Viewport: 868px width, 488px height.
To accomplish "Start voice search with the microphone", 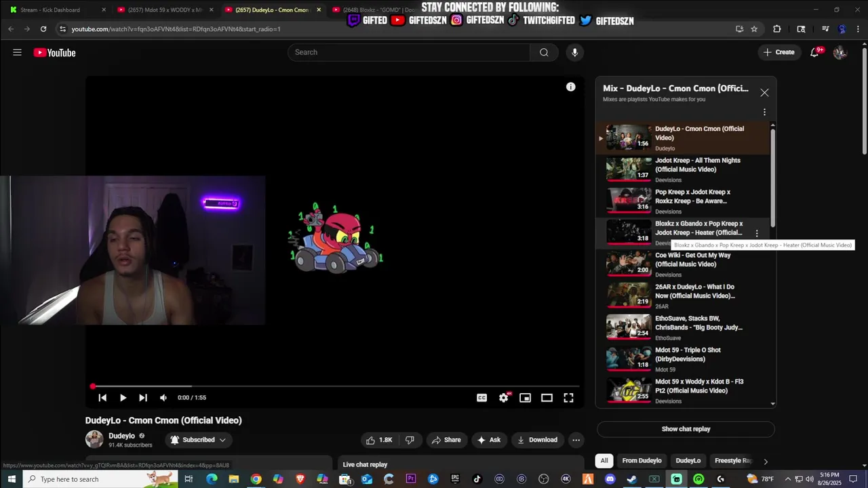I will [574, 52].
